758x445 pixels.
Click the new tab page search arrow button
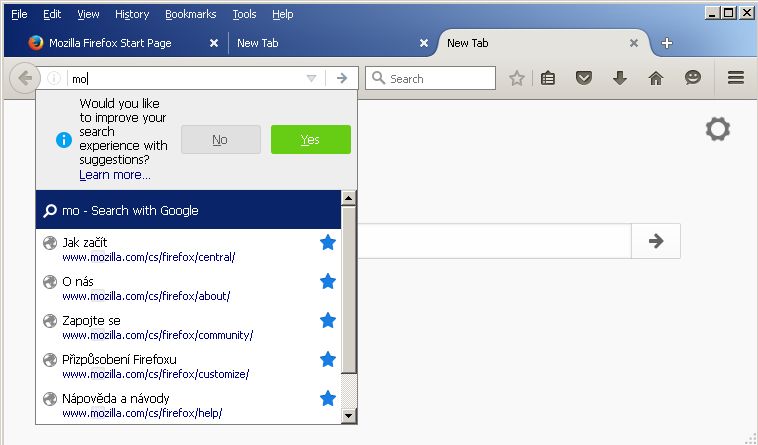[656, 241]
